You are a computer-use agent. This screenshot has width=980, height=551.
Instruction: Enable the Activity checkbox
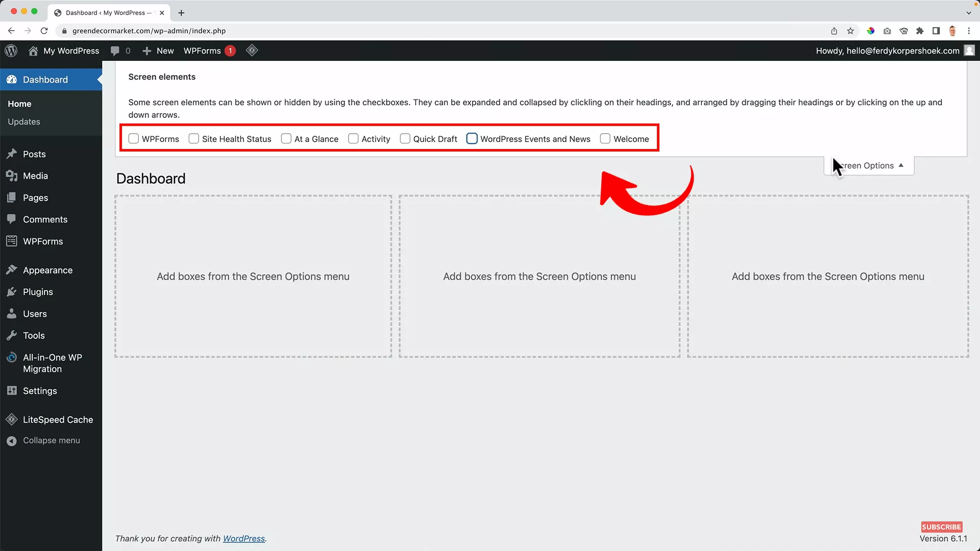pyautogui.click(x=353, y=138)
